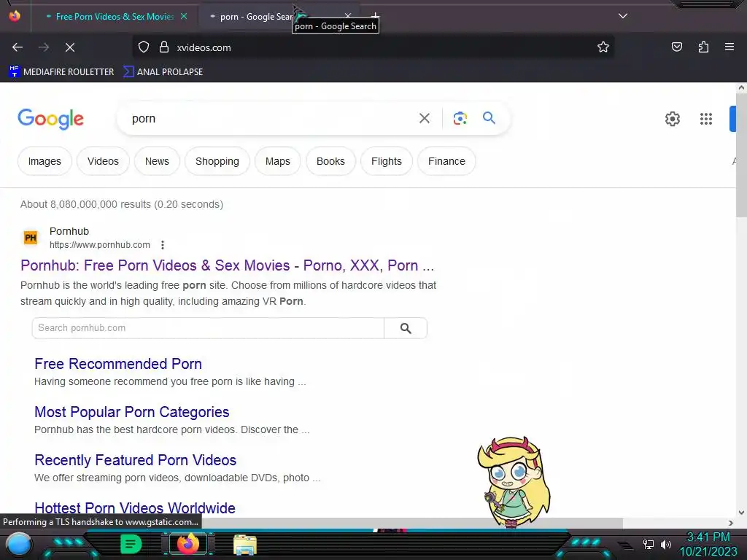Filter results by Books

(330, 161)
